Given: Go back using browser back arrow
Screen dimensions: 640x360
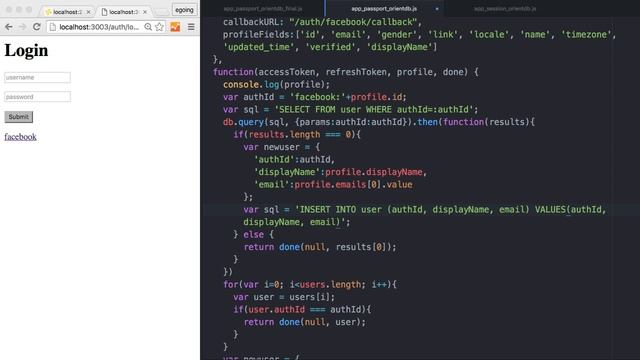Looking at the screenshot, I should (x=9, y=27).
